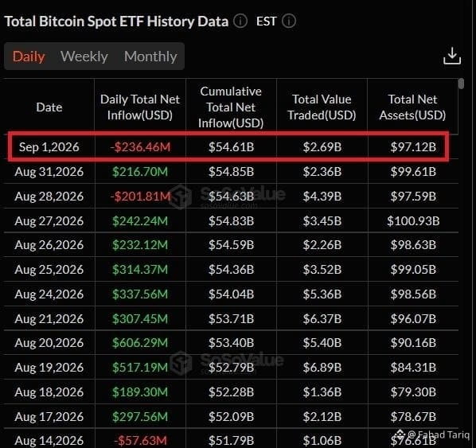Click the Date column header

coord(49,107)
